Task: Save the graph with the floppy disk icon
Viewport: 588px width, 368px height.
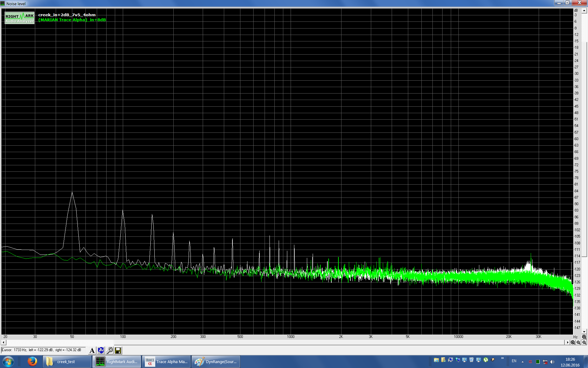Action: [118, 350]
